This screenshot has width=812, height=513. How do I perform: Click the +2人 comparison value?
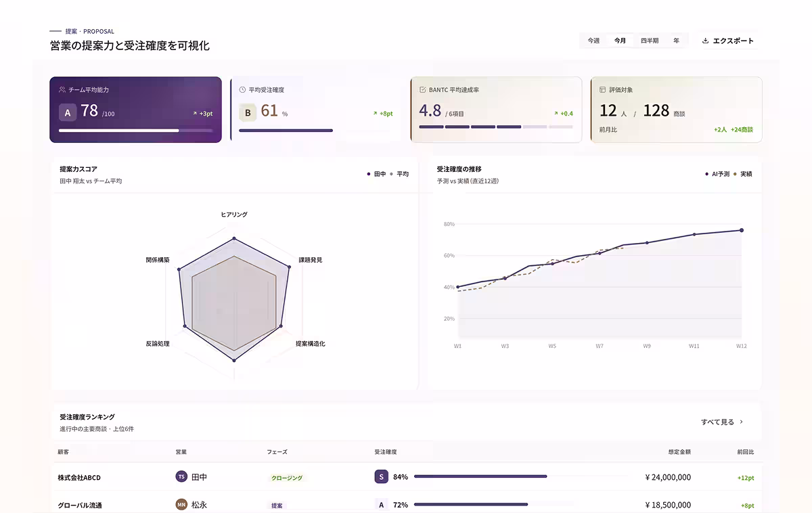(720, 129)
